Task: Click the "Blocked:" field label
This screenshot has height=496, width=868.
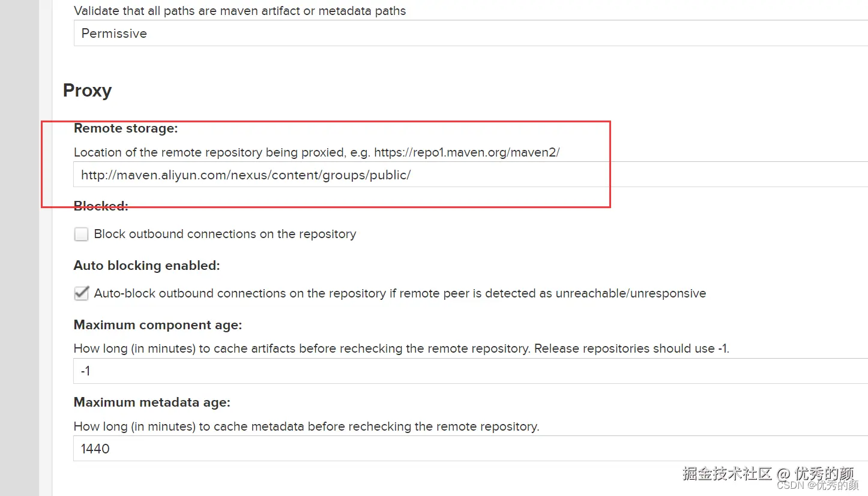Action: (101, 206)
